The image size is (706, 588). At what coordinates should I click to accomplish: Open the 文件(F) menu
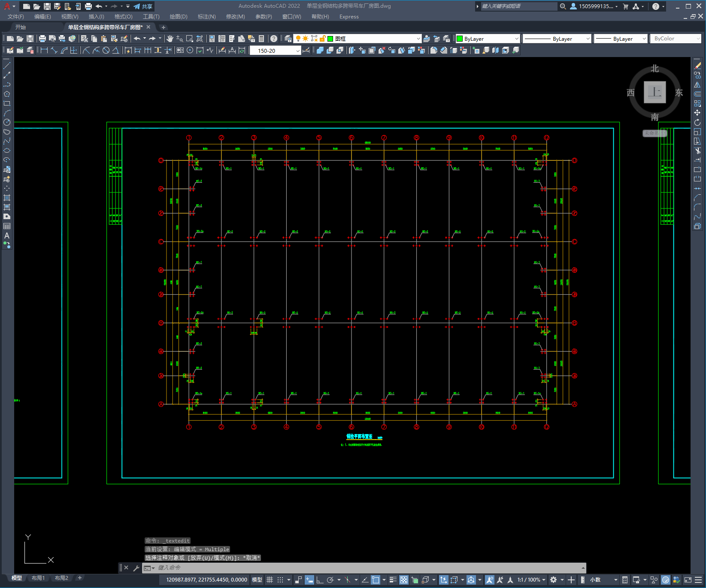click(15, 17)
